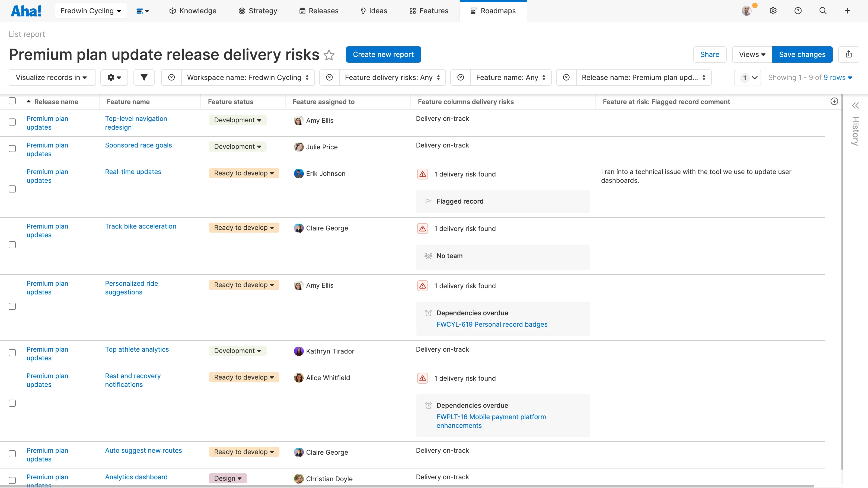Screen dimensions: 868x488
Task: Star this report as a favorite
Action: (329, 55)
